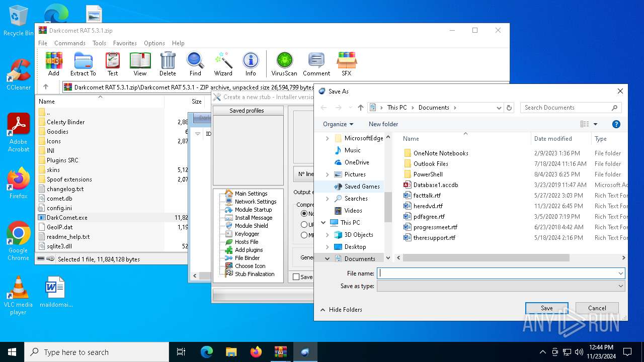Screen dimensions: 644x362
Task: Open the Favorites menu in WinRAR
Action: 125,43
